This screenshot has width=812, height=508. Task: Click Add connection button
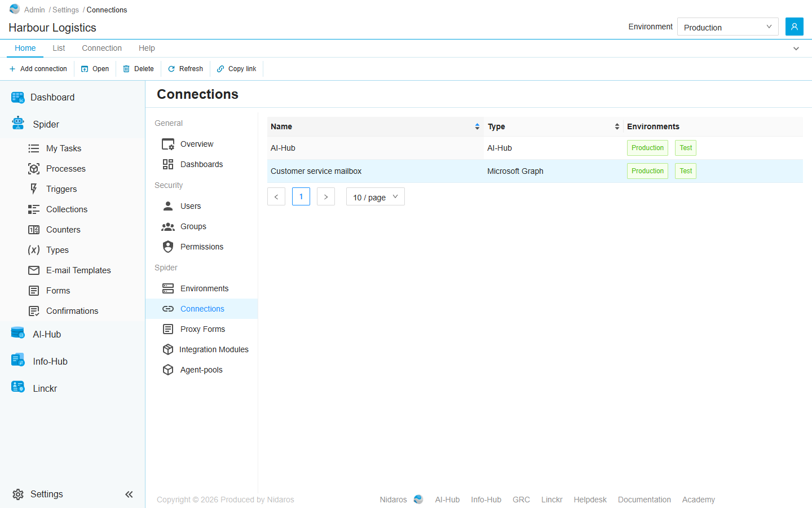pos(38,69)
